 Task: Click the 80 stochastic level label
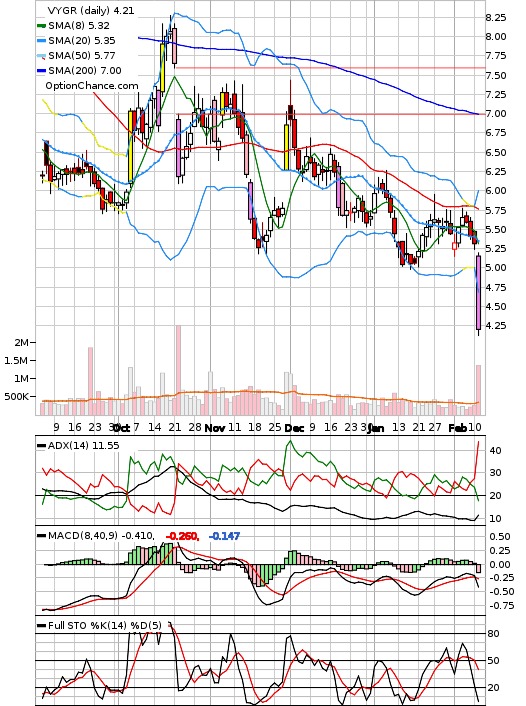(x=494, y=634)
